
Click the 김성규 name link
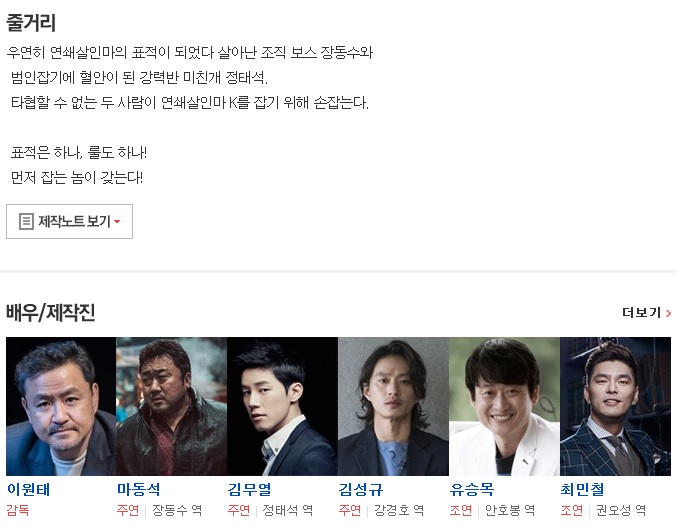point(361,490)
